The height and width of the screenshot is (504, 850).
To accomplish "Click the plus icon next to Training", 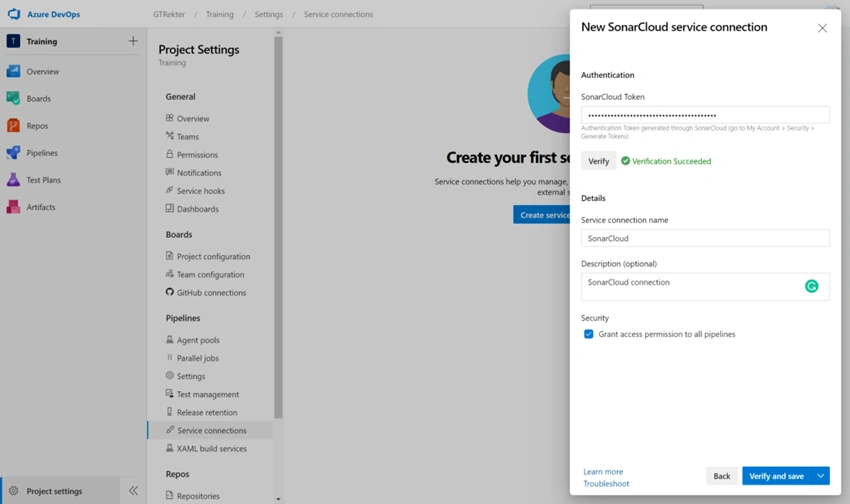I will point(133,41).
